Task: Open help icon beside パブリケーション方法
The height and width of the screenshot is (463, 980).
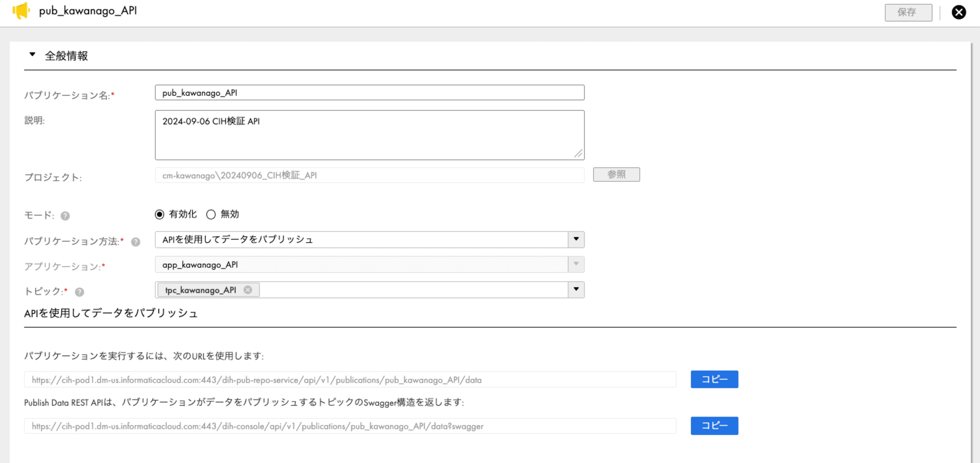Action: [x=136, y=242]
